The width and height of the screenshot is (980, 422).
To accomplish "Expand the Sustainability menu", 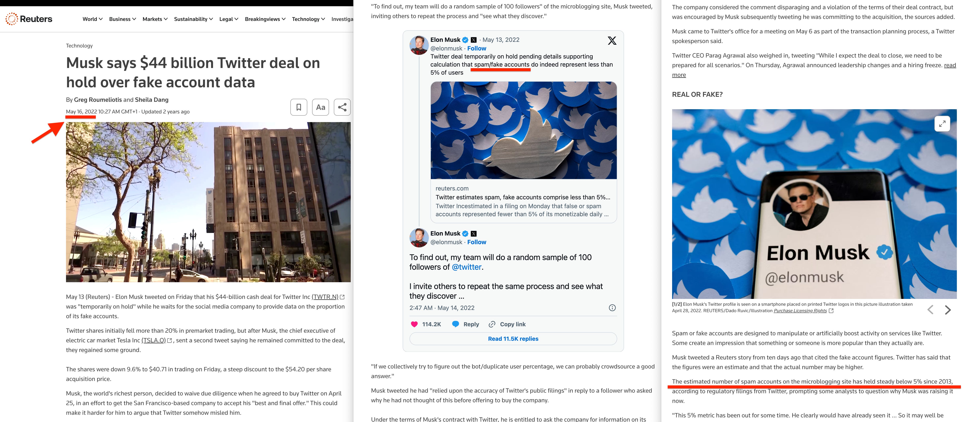I will click(193, 19).
